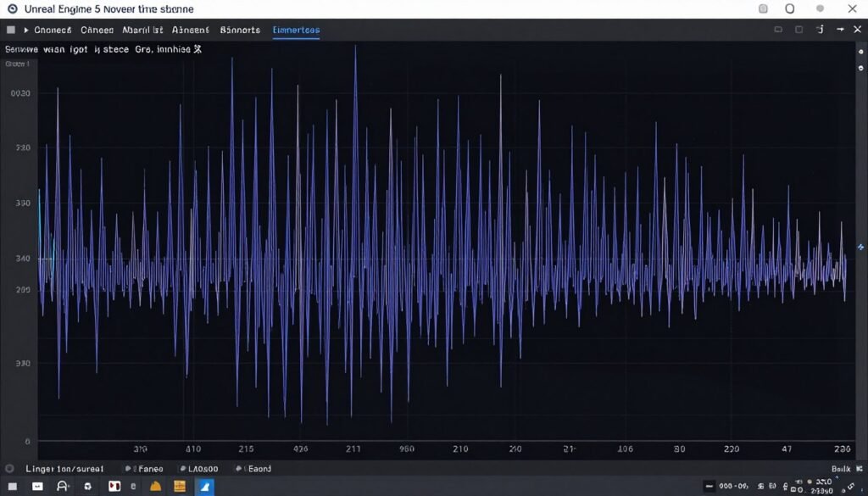868x496 pixels.
Task: Click the circle icon beside Linger ton/sureal
Action: [x=10, y=468]
